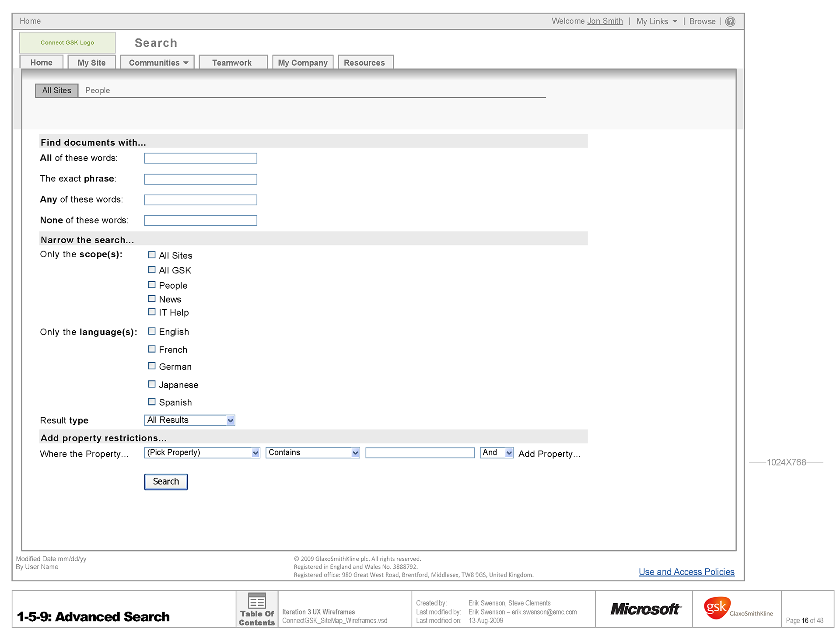840x633 pixels.
Task: Open the Communities navigation tab
Action: coord(157,63)
